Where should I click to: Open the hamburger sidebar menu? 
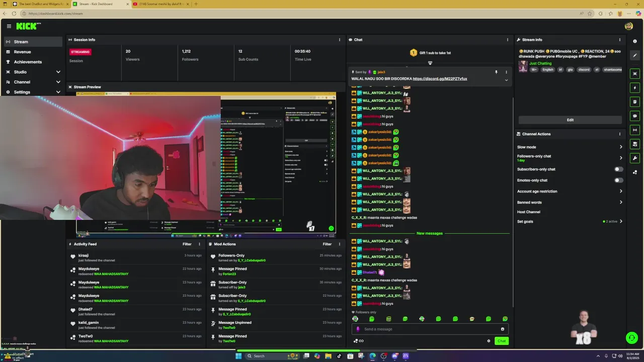9,26
